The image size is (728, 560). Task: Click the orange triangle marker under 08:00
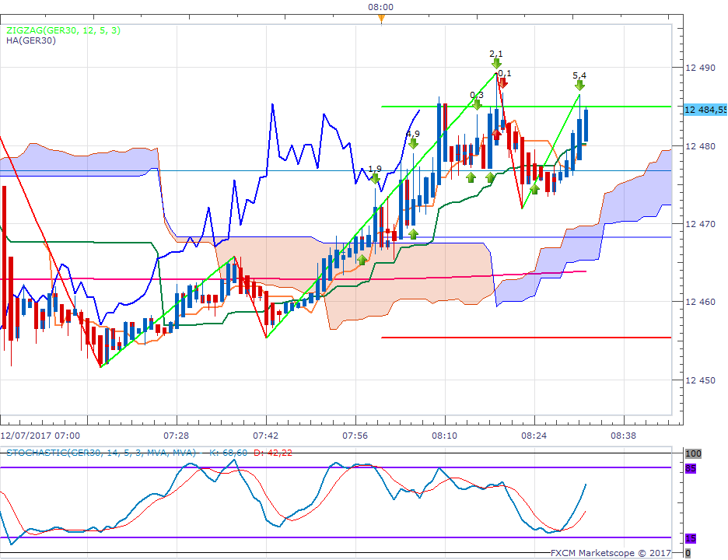[381, 19]
